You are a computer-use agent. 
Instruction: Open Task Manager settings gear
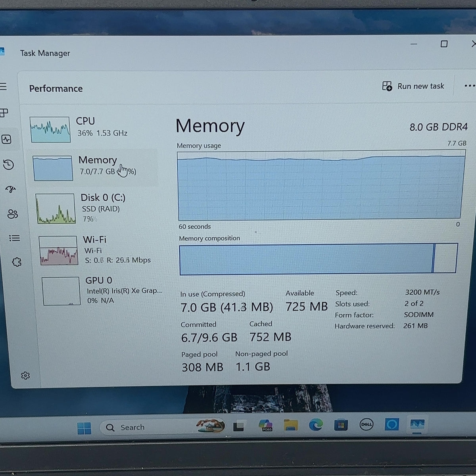[x=25, y=375]
